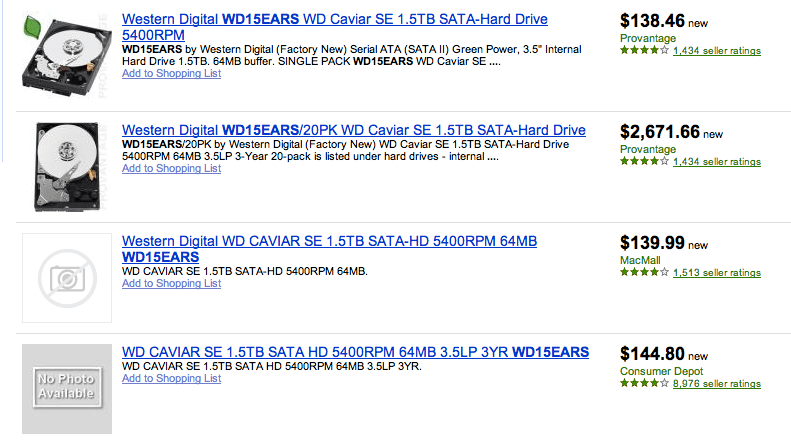
Task: Open Consumer Depot's 8,976 seller ratings
Action: coord(716,383)
